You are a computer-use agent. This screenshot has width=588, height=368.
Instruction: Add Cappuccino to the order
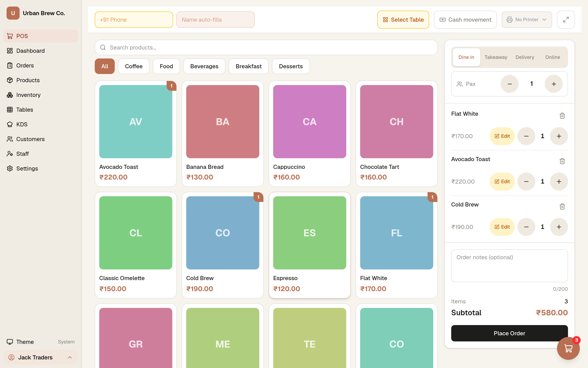tap(310, 134)
